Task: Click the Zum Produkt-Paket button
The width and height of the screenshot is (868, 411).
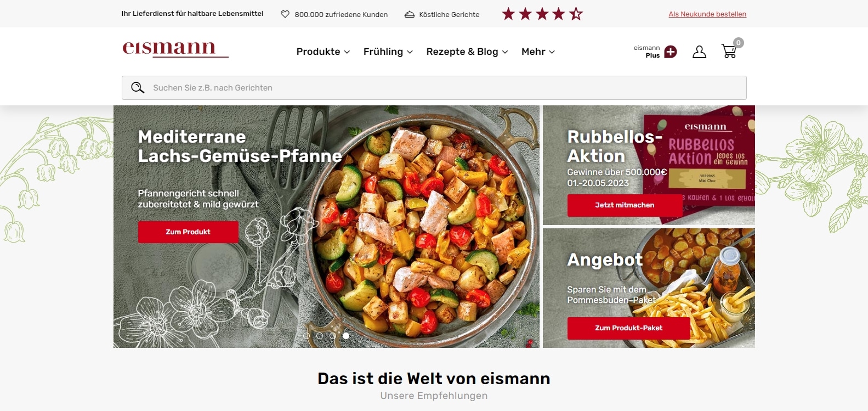Action: [628, 328]
